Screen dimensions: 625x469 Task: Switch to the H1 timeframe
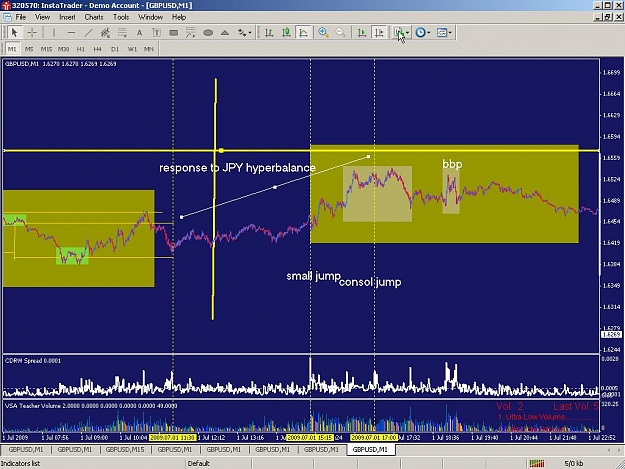[x=81, y=49]
